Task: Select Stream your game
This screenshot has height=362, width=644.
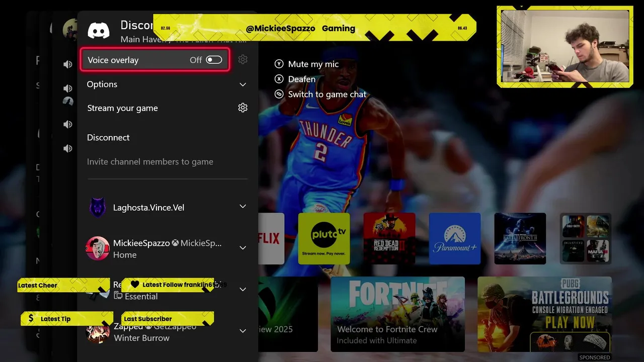Action: tap(122, 108)
